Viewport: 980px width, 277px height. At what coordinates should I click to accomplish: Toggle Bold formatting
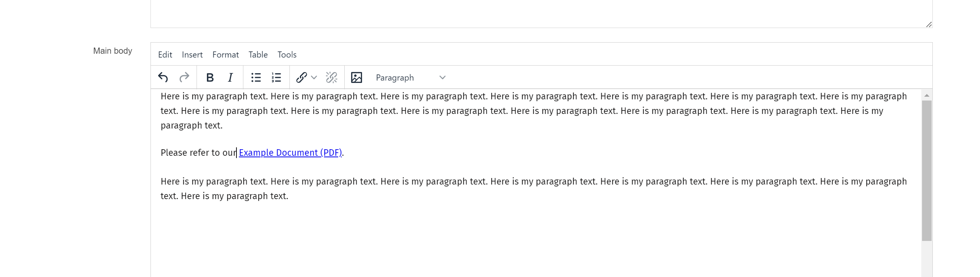[x=210, y=77]
